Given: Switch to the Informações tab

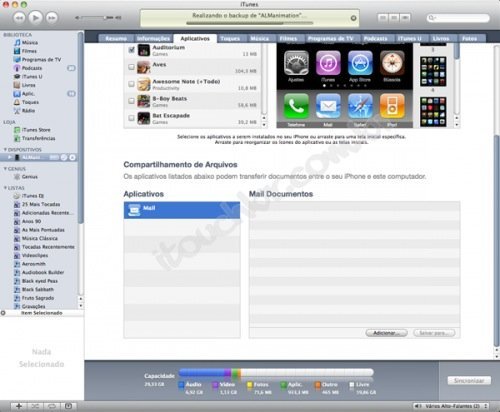Looking at the screenshot, I should pos(153,39).
